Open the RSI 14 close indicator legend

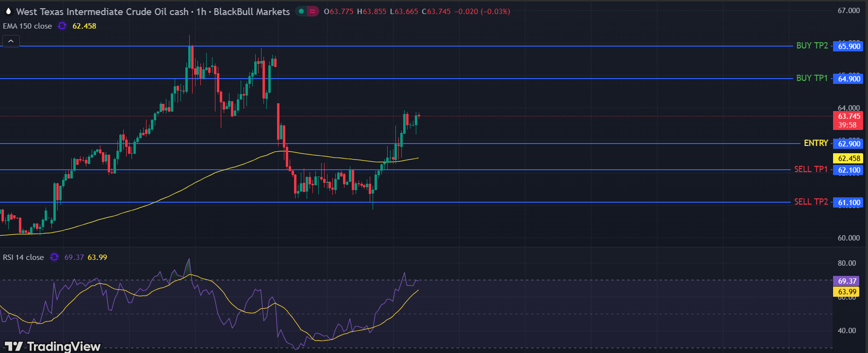click(x=23, y=257)
